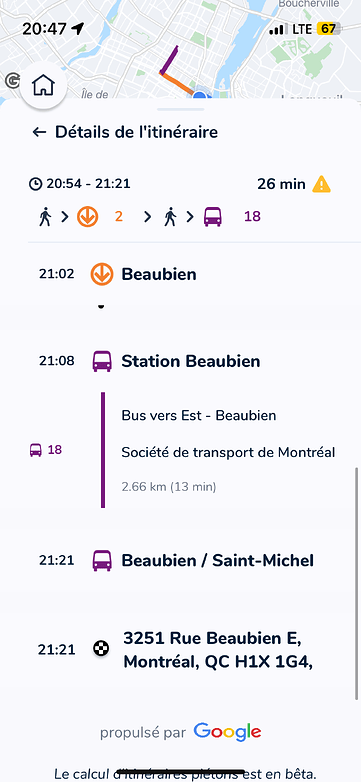
Task: Tap the metro icon next to Beaubien 21:02
Action: coord(102,274)
